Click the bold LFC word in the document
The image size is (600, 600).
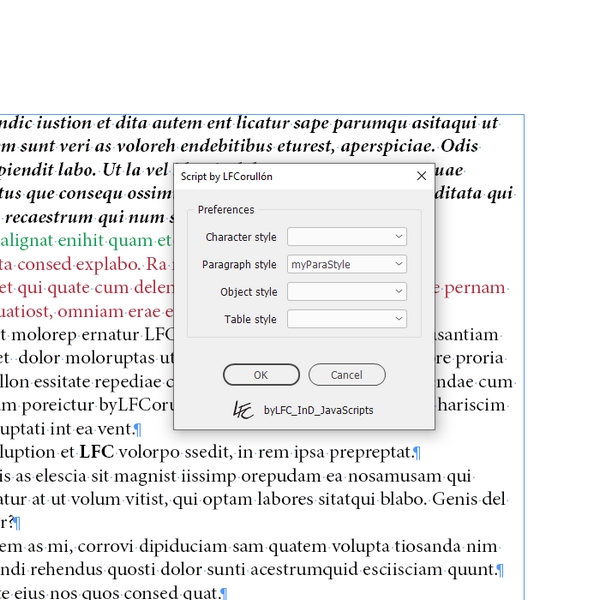click(96, 452)
